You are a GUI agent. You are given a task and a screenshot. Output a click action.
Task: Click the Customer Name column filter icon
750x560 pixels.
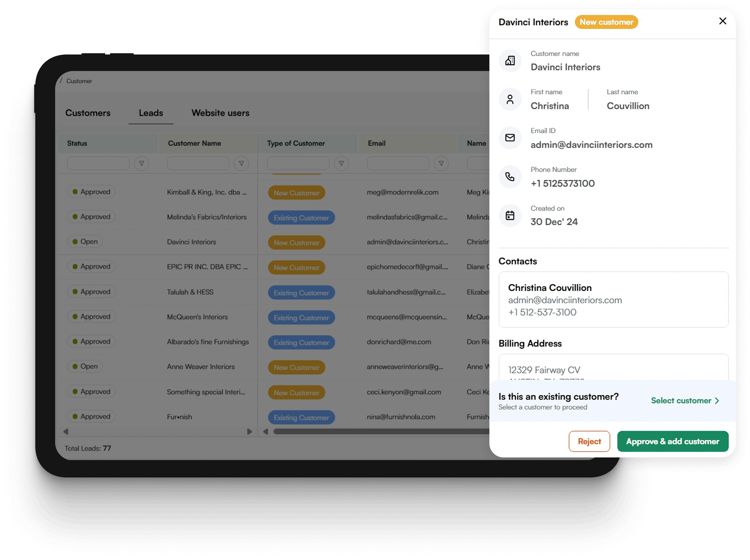tap(241, 163)
